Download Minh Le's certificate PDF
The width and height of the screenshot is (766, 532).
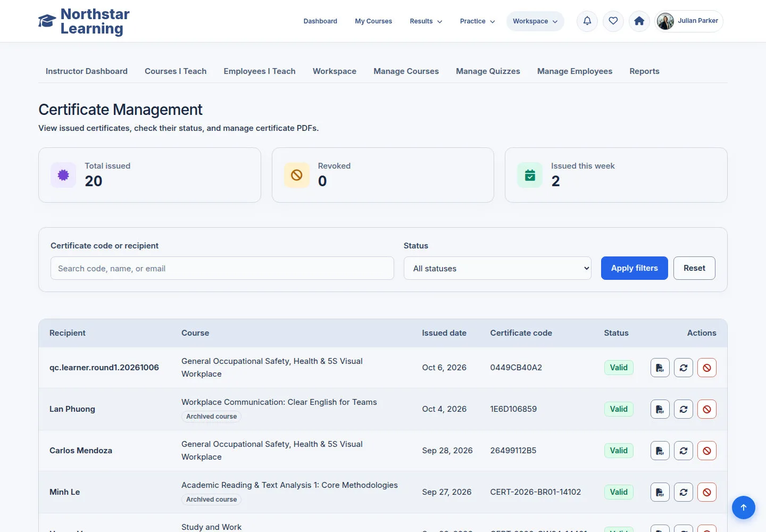[660, 492]
